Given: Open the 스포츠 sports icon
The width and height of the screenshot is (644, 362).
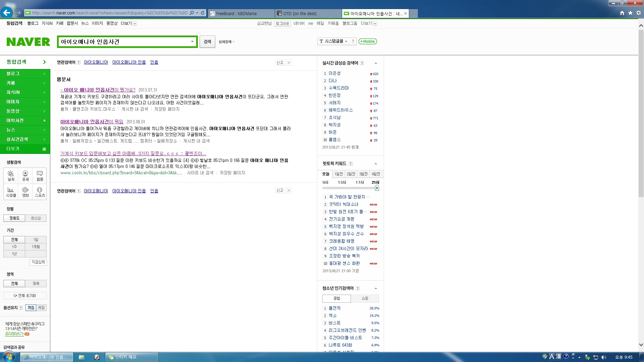Looking at the screenshot, I should click(x=40, y=192).
